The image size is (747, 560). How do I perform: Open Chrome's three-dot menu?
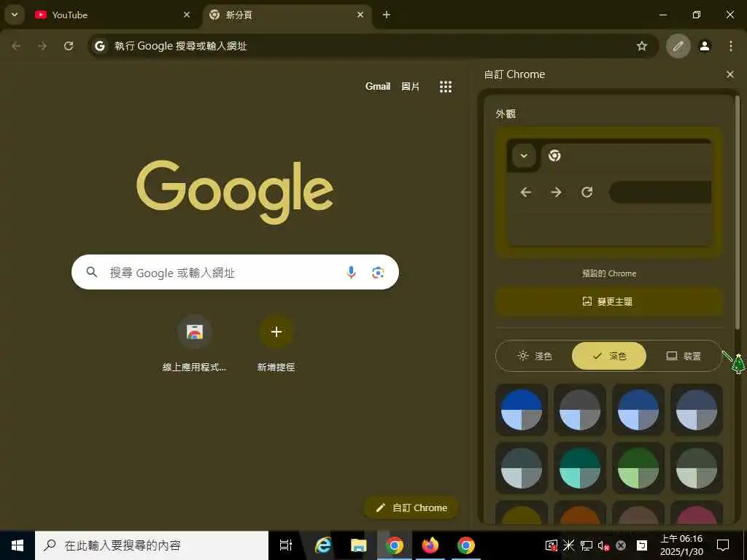coord(730,46)
